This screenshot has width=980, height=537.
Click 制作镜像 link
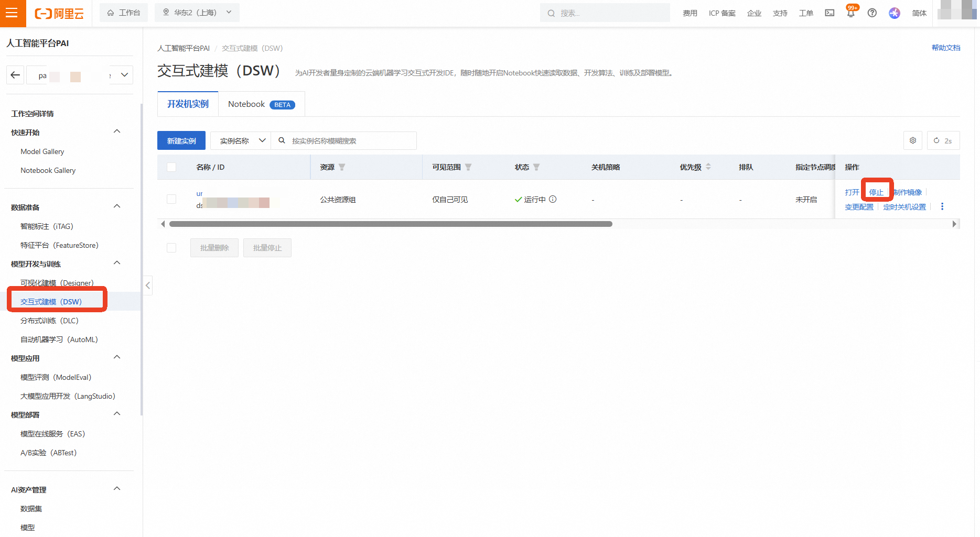[x=908, y=192]
